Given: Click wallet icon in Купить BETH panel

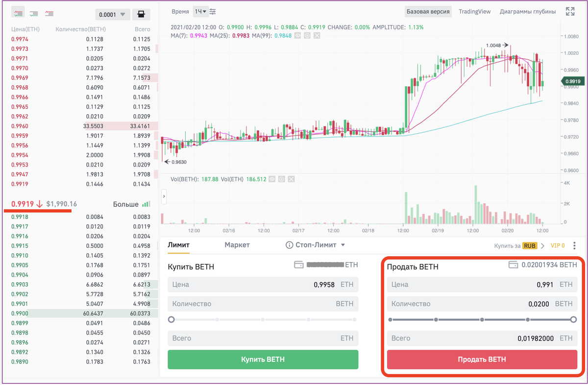Looking at the screenshot, I should tap(298, 265).
